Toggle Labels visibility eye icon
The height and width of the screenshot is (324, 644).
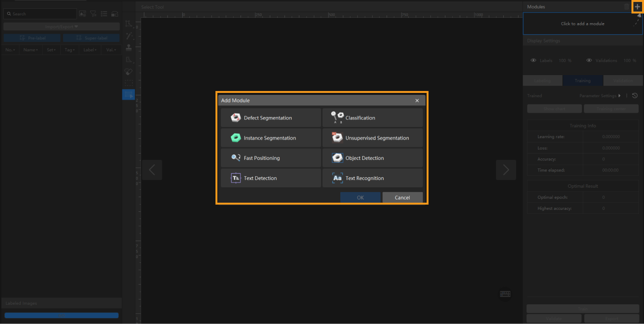tap(534, 61)
